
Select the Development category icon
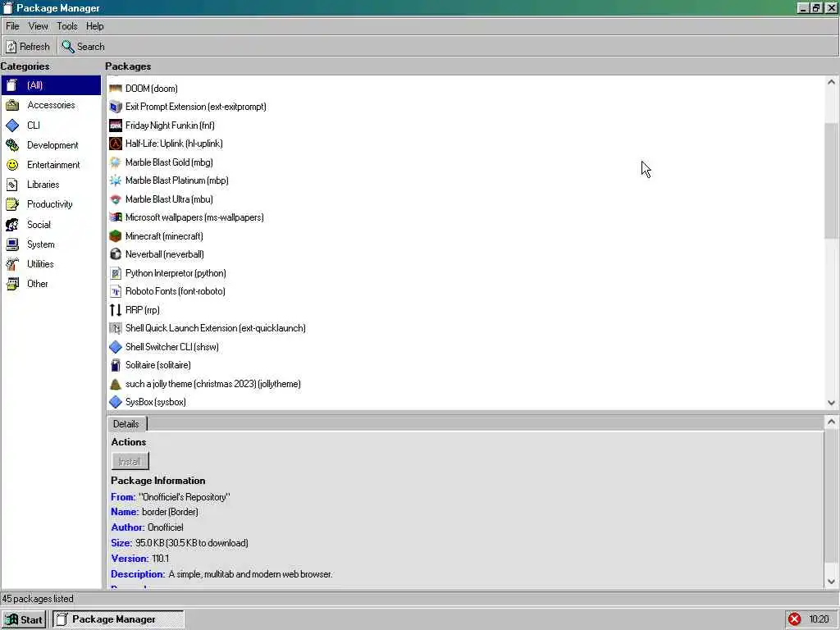coord(12,145)
